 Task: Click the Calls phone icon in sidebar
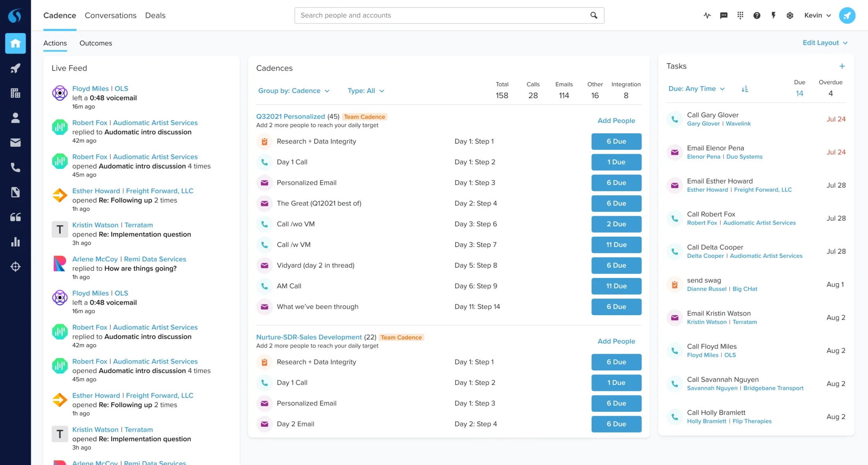[15, 168]
